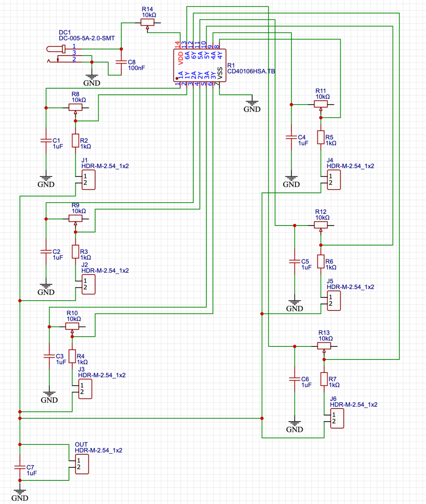Click the 'VDD' pin label on the IC

pyautogui.click(x=181, y=58)
